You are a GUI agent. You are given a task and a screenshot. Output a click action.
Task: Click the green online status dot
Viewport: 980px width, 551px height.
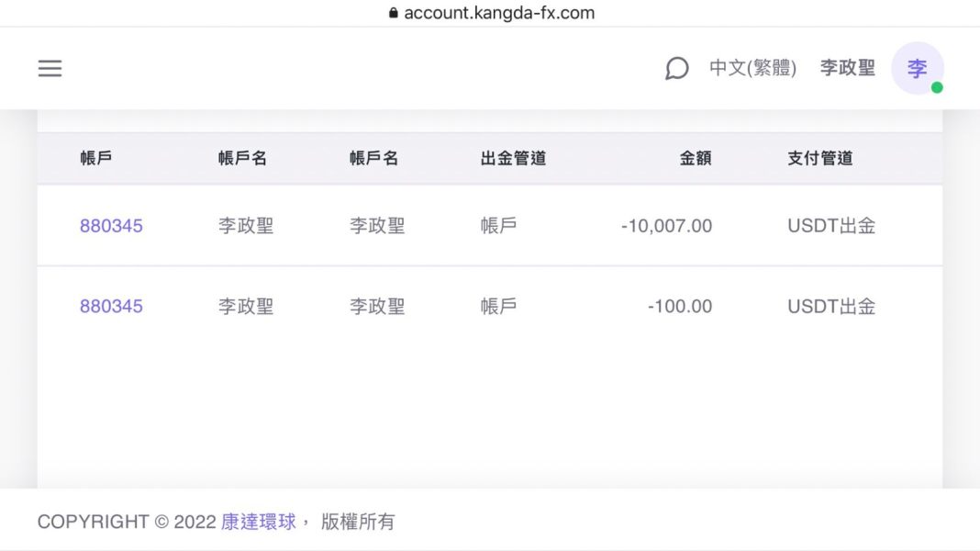click(937, 88)
